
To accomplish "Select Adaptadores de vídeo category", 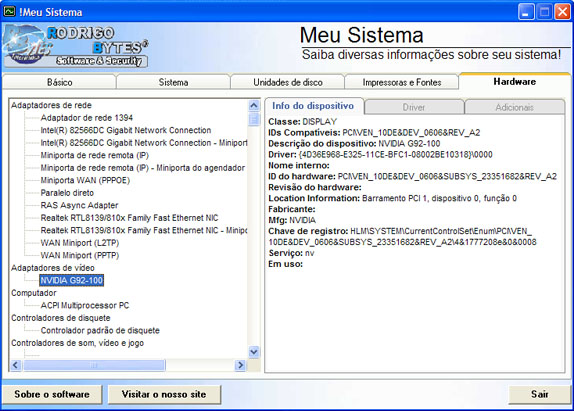I will tap(53, 268).
